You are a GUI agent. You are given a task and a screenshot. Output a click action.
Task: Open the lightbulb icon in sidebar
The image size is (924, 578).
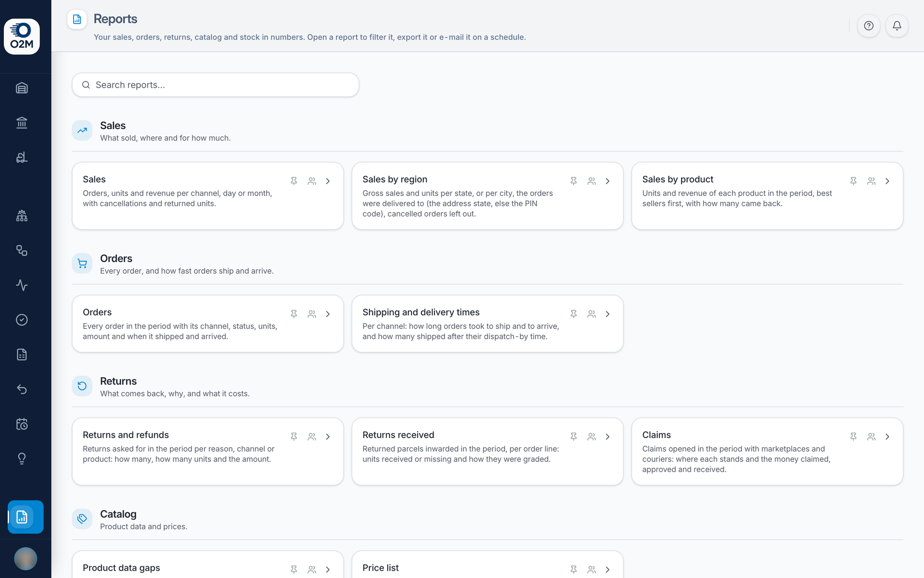(22, 459)
